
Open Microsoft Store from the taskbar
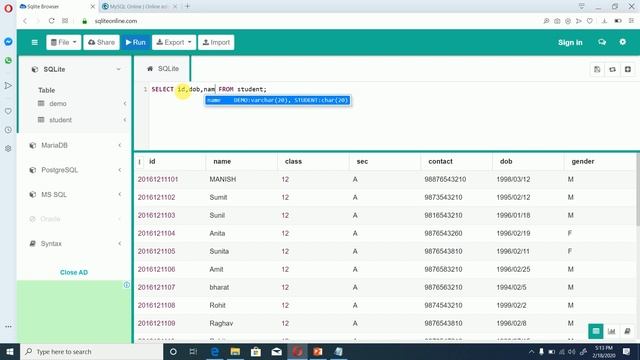tap(256, 351)
